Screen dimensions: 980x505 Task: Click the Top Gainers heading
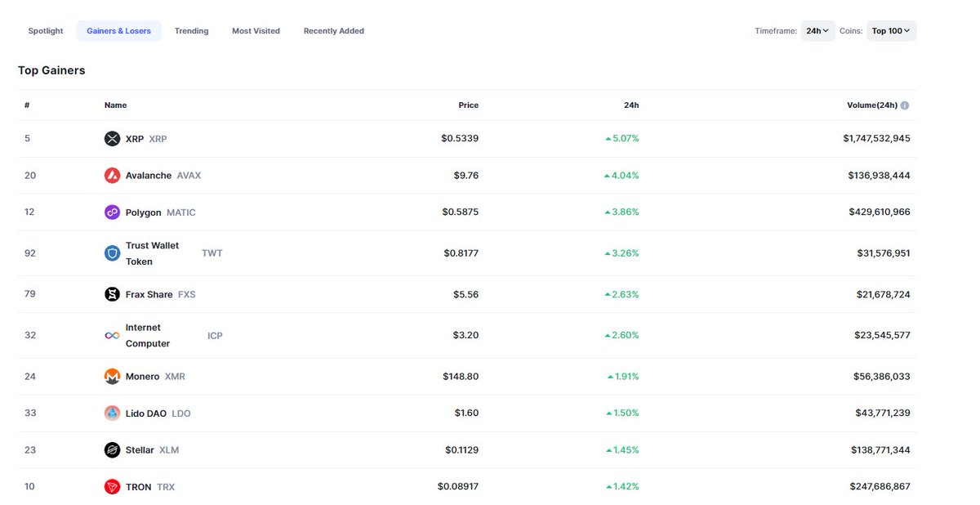coord(51,70)
